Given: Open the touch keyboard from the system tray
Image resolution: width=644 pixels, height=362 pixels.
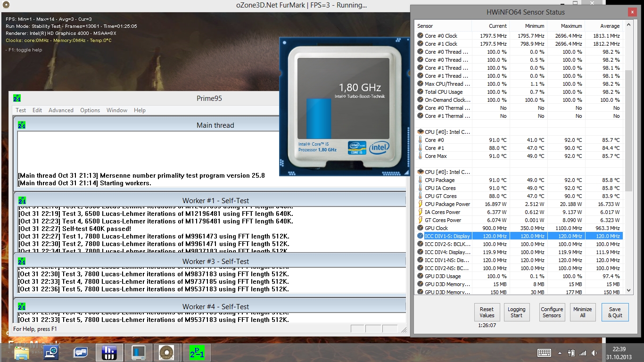Looking at the screenshot, I should point(545,353).
